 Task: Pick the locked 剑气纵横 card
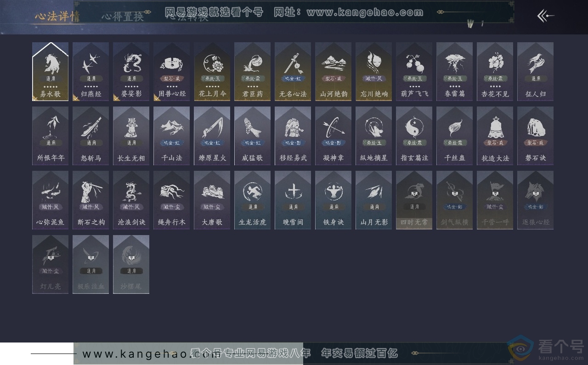[x=455, y=200]
